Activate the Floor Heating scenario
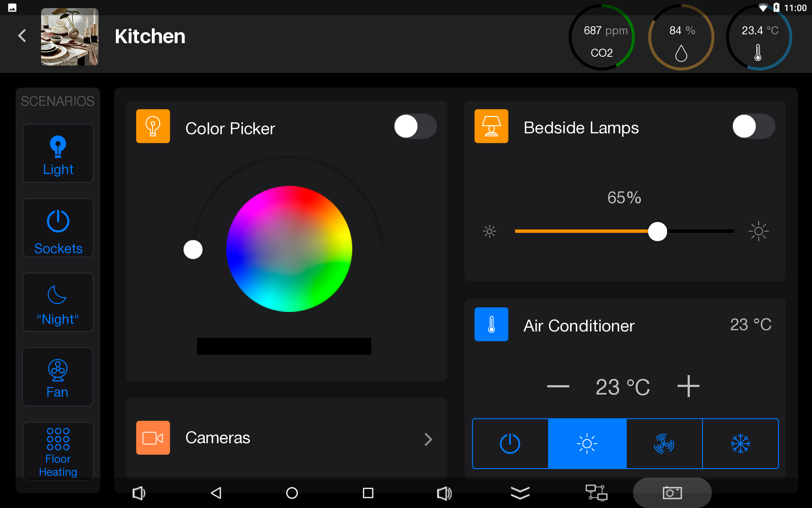Screen dimensions: 812x508 tap(58, 451)
